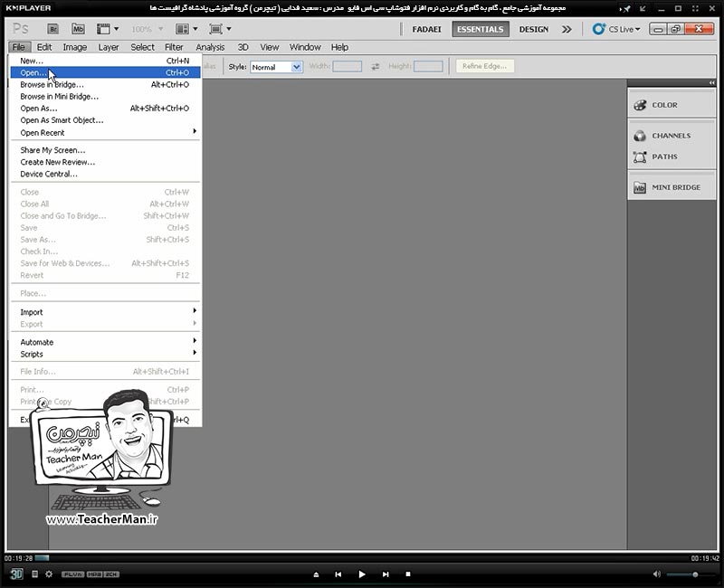The width and height of the screenshot is (724, 588).
Task: Click the KMPlayer eject/open file button
Action: pos(316,574)
